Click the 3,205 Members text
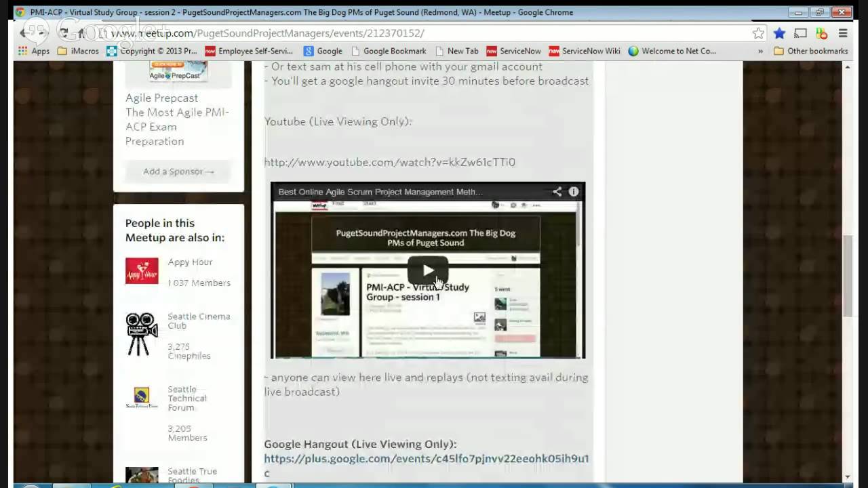This screenshot has height=488, width=868. coord(188,433)
